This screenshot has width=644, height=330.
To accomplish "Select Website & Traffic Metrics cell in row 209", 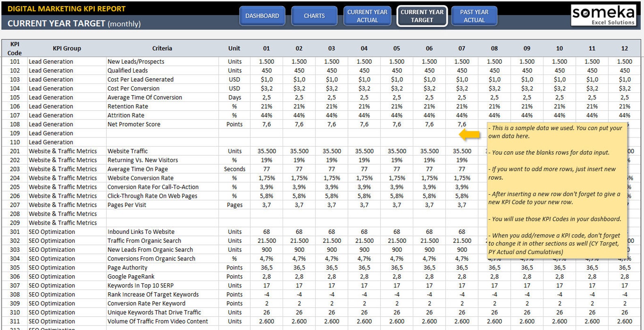I will [x=67, y=223].
